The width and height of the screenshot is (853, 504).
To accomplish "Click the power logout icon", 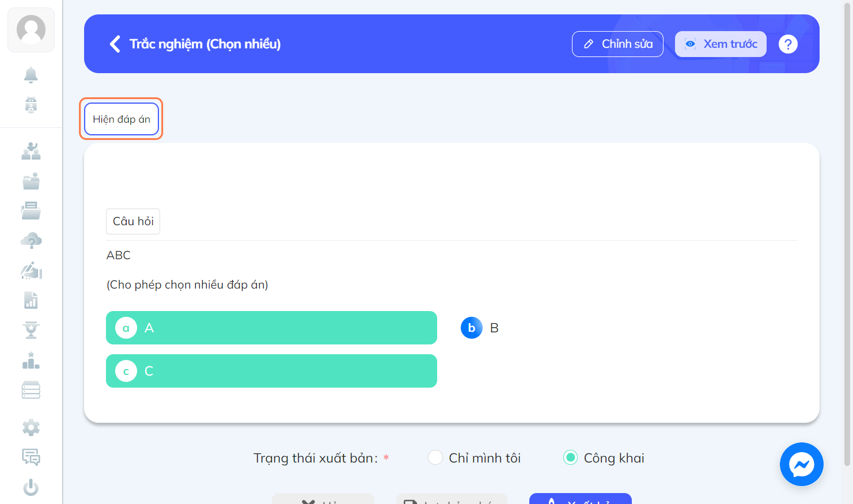I will pos(31,487).
